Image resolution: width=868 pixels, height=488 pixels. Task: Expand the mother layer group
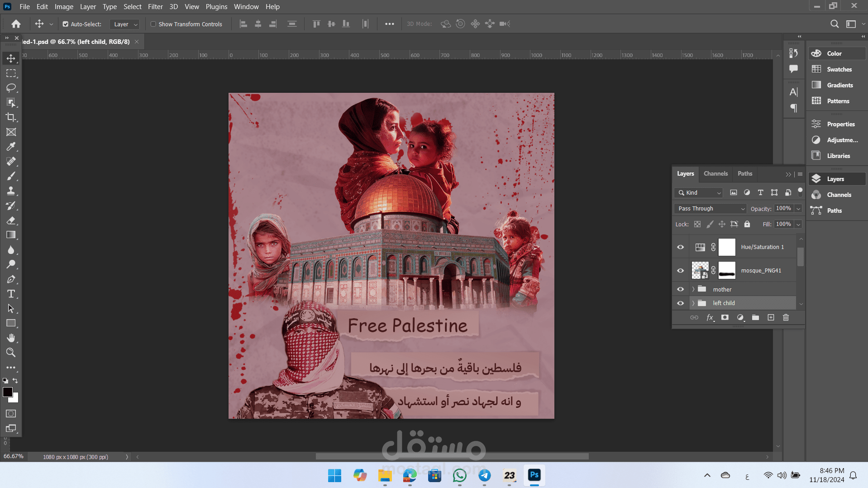point(693,289)
